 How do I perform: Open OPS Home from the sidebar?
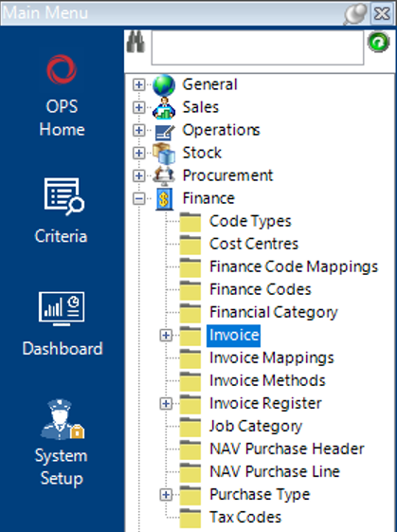coord(62,96)
